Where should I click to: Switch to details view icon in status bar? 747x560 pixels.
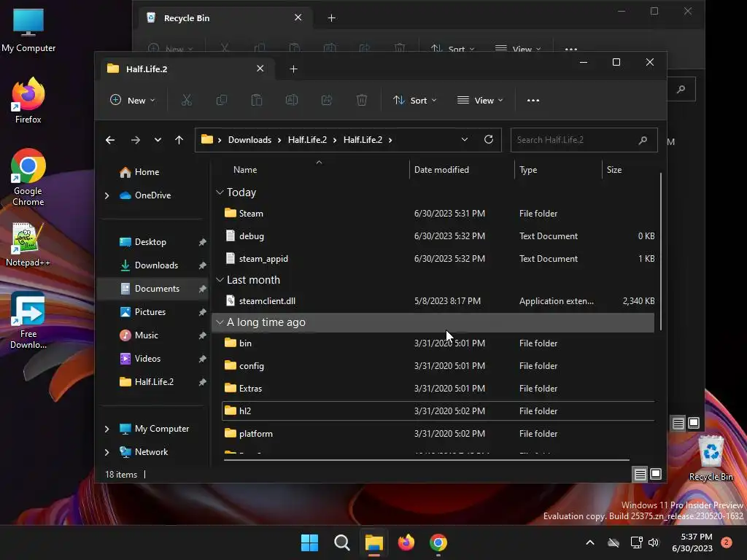(x=640, y=474)
